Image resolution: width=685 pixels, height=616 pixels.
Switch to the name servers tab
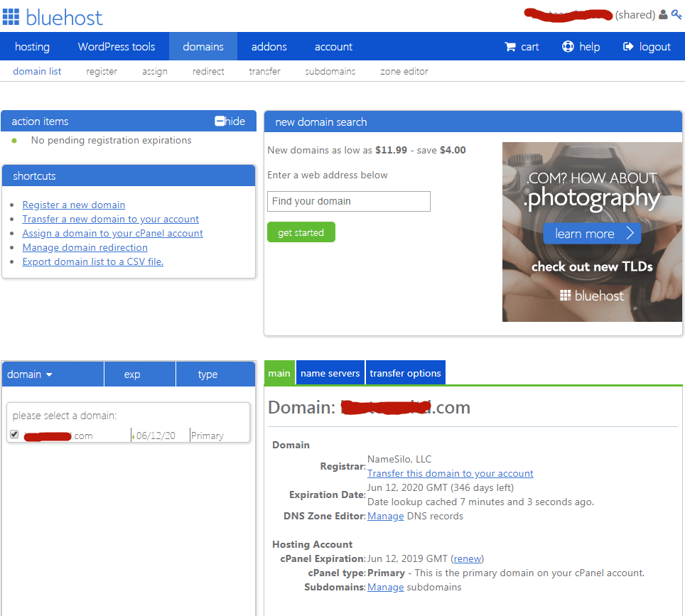click(330, 373)
